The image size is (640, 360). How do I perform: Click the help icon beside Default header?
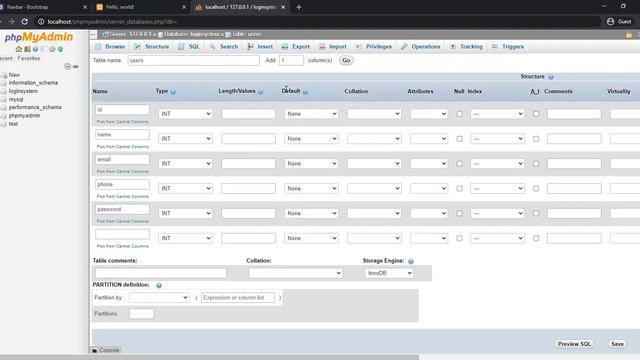tap(305, 92)
